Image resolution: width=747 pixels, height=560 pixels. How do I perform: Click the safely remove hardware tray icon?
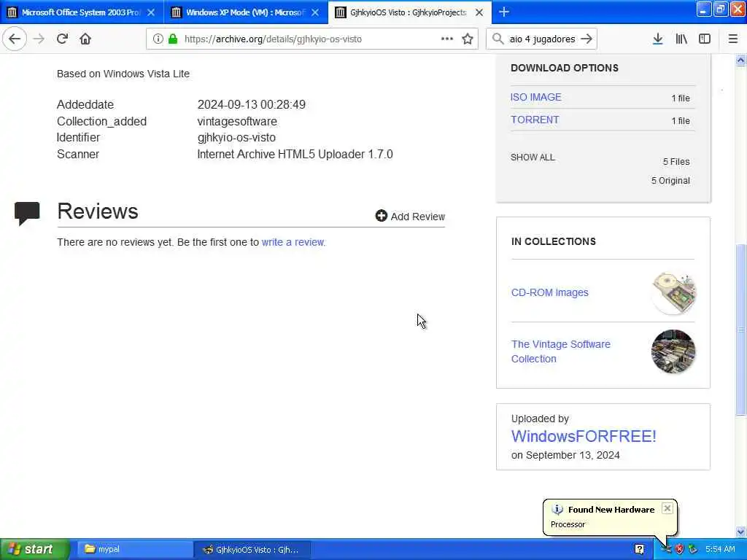click(x=693, y=549)
